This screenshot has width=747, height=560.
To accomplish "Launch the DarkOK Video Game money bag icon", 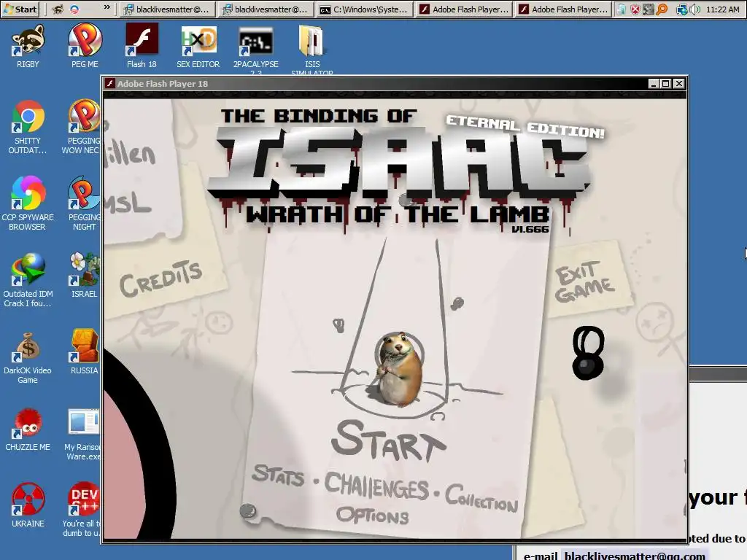I will (x=28, y=358).
